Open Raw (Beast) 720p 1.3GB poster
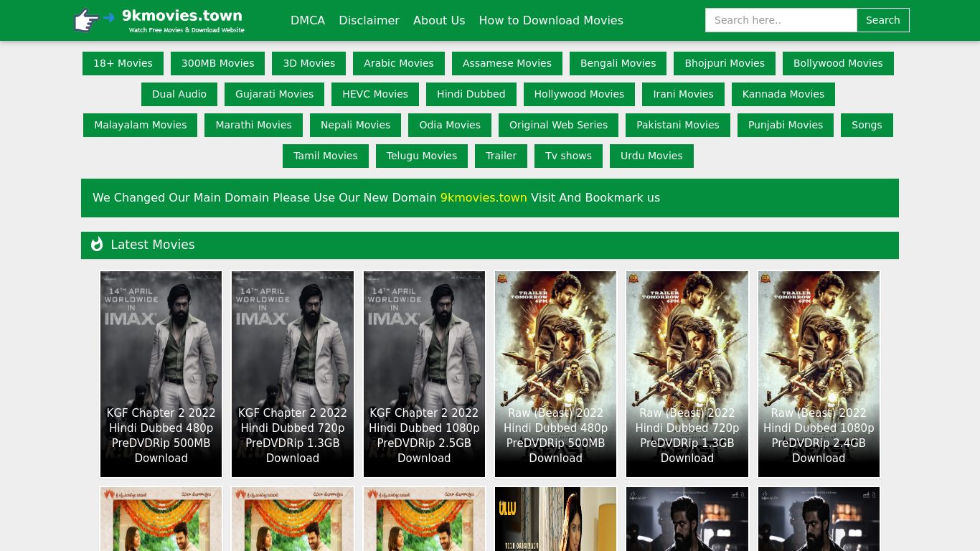 687,373
